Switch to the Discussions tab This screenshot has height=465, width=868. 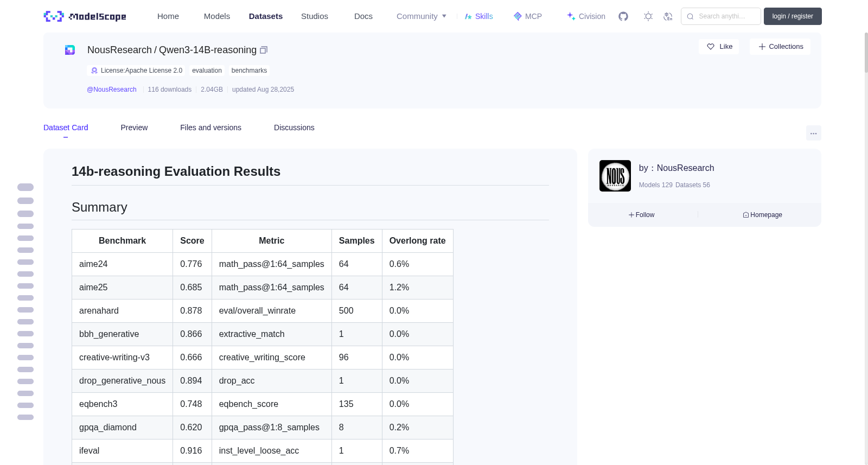coord(294,128)
